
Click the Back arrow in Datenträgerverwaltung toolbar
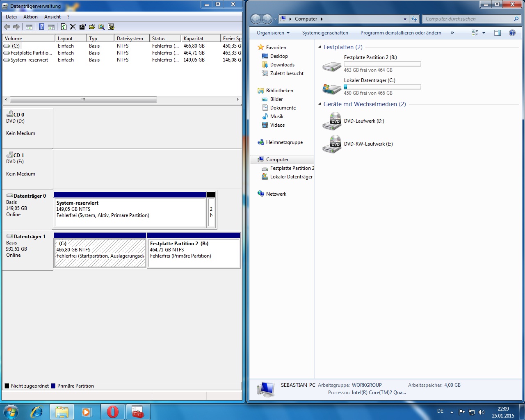point(7,27)
